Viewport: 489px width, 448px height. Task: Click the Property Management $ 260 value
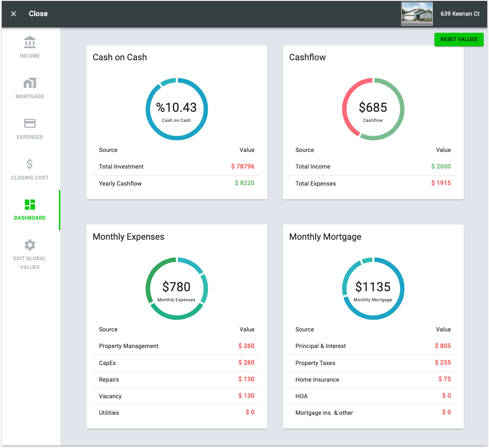click(246, 346)
